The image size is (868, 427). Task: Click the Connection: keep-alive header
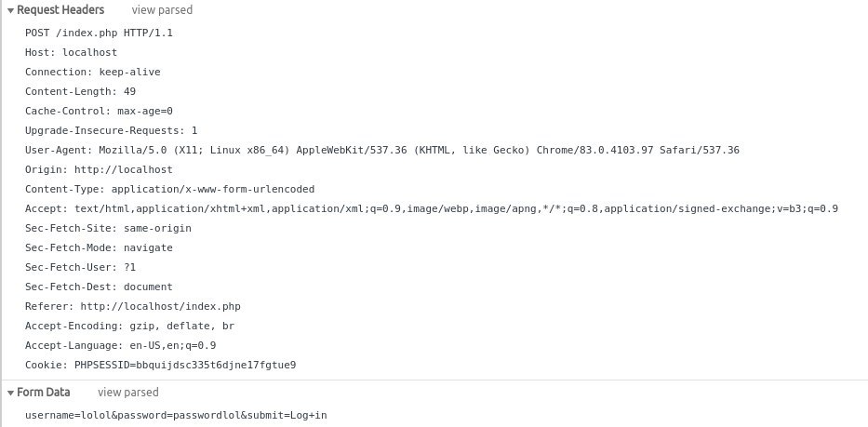(92, 72)
